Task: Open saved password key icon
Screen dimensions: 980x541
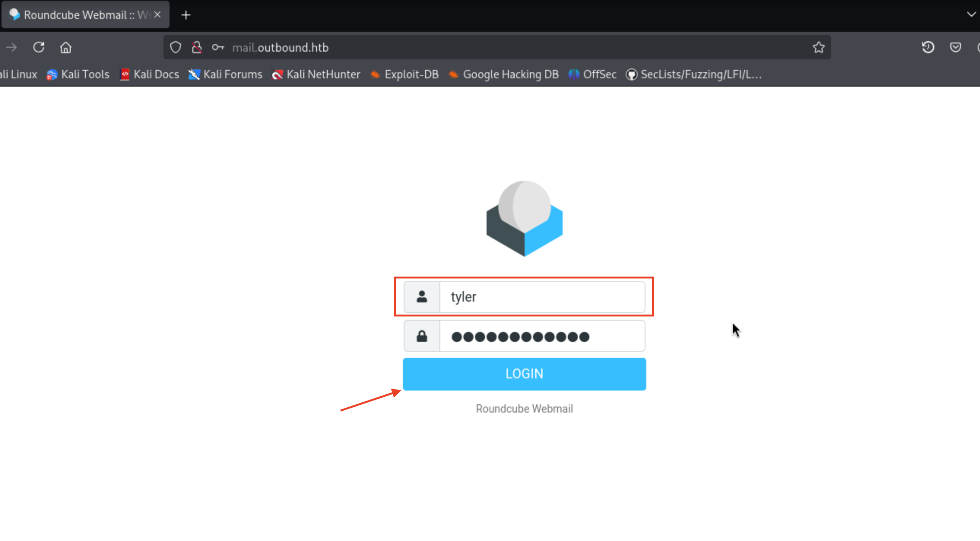Action: coord(218,47)
